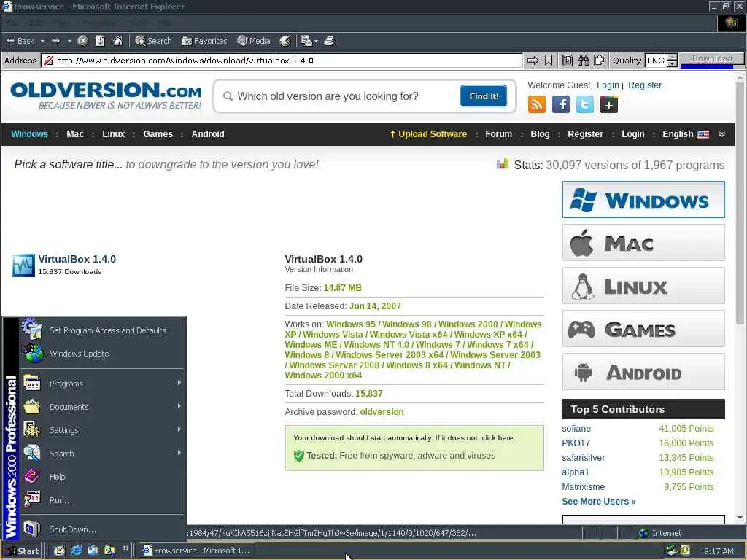Click the bookmark ribbon icon
Screen dimensions: 747x560
click(x=549, y=61)
